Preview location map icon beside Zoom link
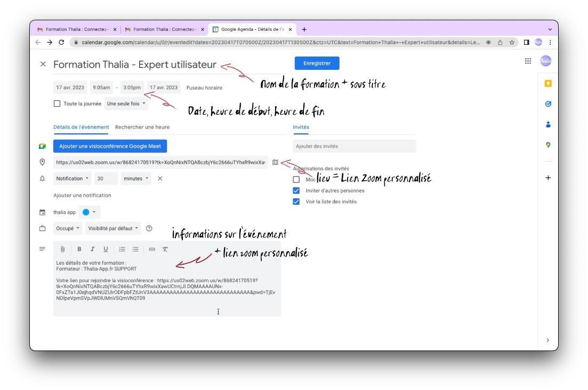Image resolution: width=588 pixels, height=390 pixels. (275, 163)
